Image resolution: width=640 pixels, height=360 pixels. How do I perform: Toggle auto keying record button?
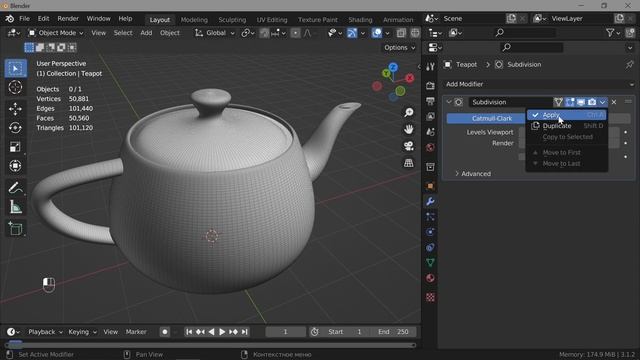click(165, 332)
